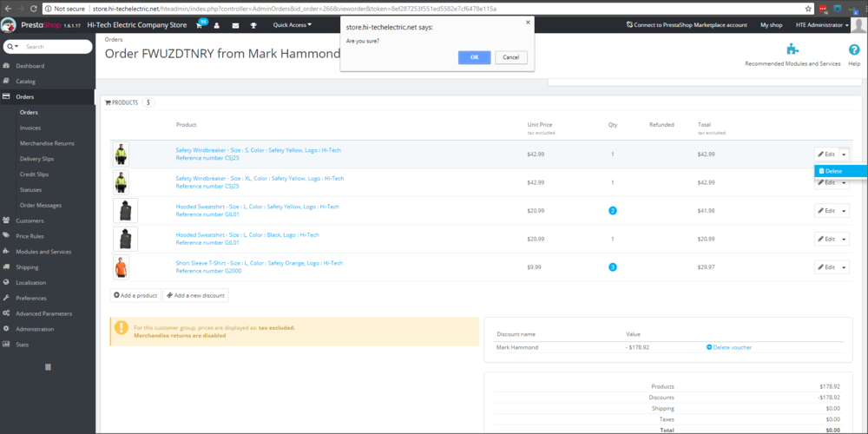Open Safety Windbreaker Size S product link
868x434 pixels.
click(259, 150)
